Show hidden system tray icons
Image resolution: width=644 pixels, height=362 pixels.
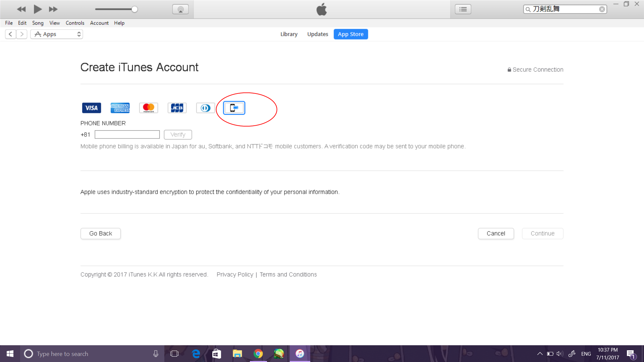tap(540, 354)
